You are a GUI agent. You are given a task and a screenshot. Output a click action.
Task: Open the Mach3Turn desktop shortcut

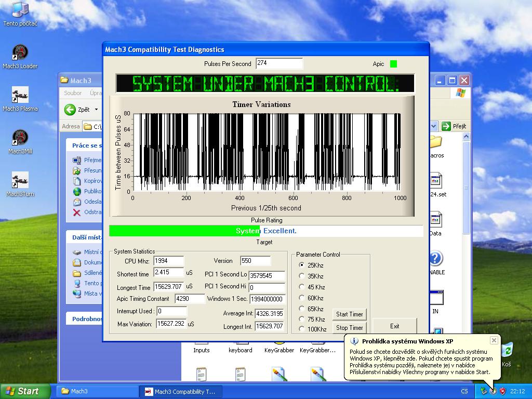pyautogui.click(x=20, y=181)
